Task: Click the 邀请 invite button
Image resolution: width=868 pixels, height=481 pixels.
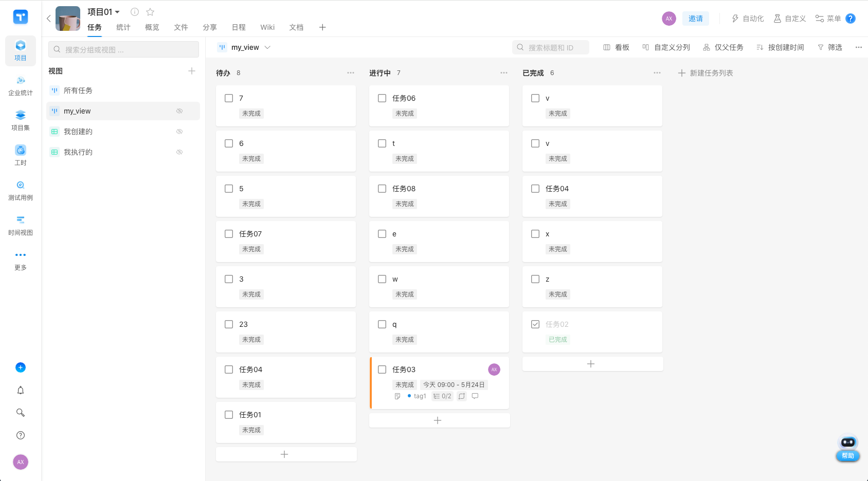Action: (696, 18)
